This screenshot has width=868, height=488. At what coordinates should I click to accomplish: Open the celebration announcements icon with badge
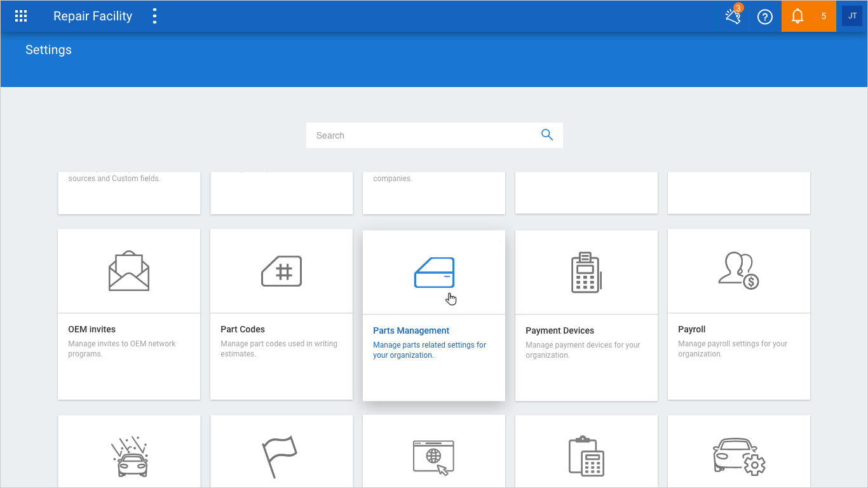[733, 17]
